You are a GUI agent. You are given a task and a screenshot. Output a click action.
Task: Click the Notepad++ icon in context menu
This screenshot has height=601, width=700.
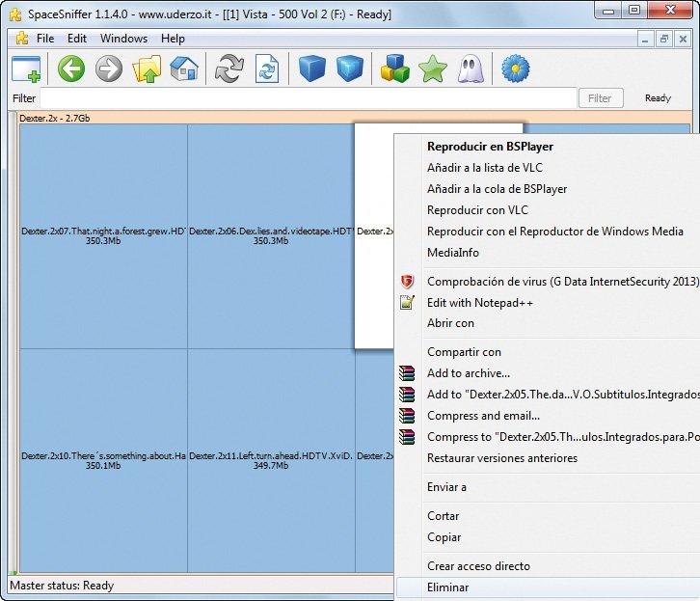pyautogui.click(x=407, y=303)
